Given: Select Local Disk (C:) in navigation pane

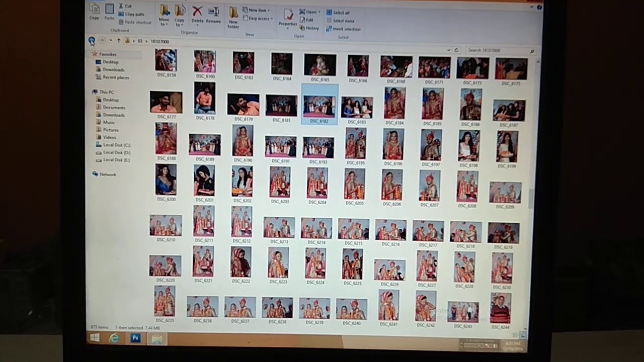Looking at the screenshot, I should [x=113, y=145].
